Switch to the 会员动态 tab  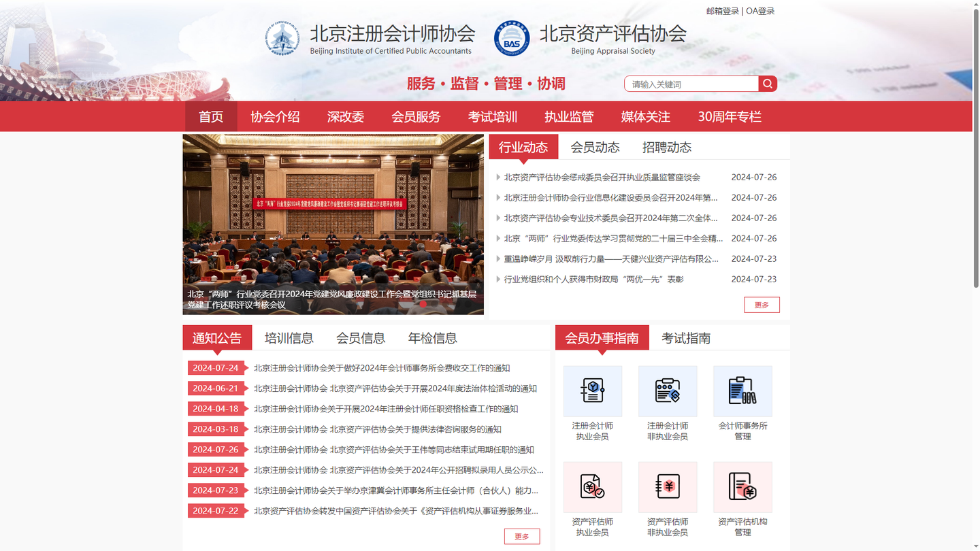click(595, 147)
